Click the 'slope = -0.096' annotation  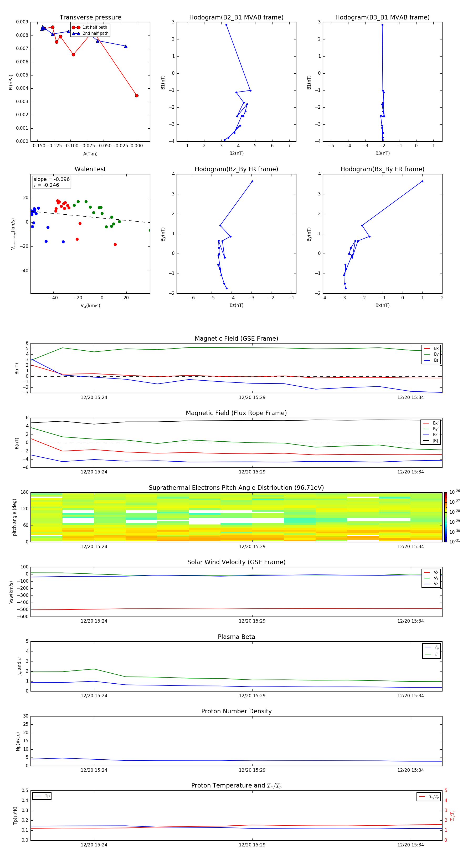pos(52,179)
